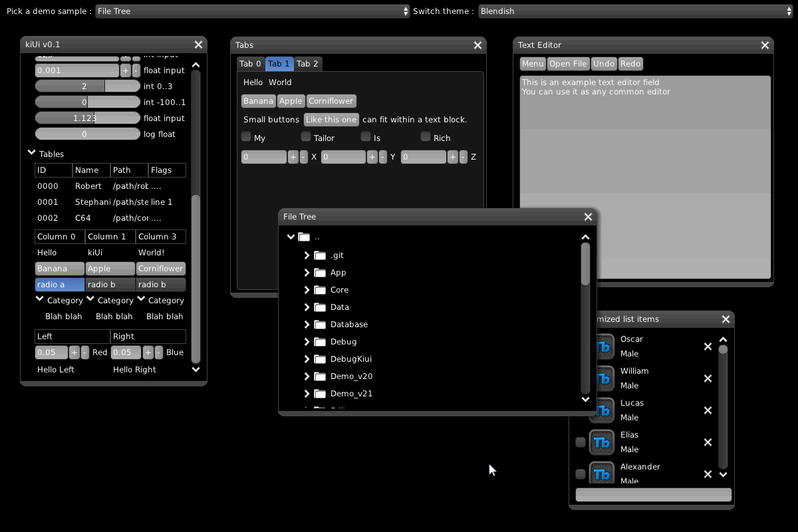Click the Demo_v20 folder icon
The width and height of the screenshot is (798, 532).
pyautogui.click(x=320, y=376)
